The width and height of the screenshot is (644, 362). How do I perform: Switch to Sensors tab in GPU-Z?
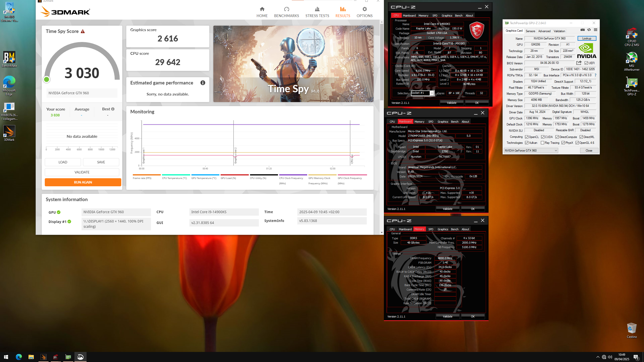pos(530,31)
